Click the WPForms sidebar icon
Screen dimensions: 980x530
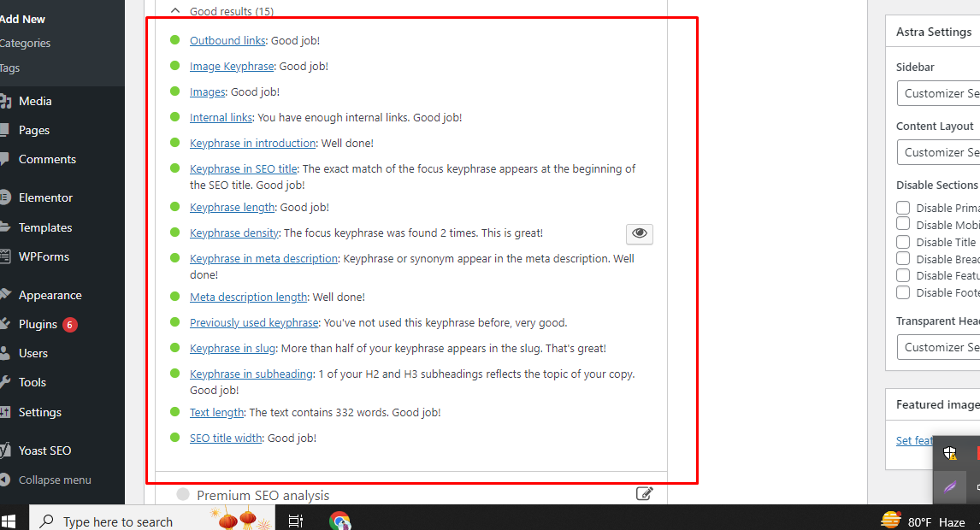pyautogui.click(x=5, y=256)
